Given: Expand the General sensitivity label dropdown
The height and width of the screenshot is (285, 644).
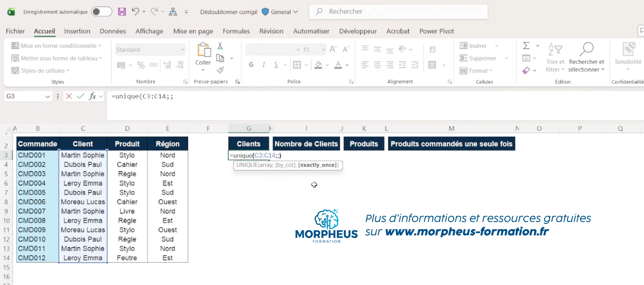Looking at the screenshot, I should (x=296, y=12).
